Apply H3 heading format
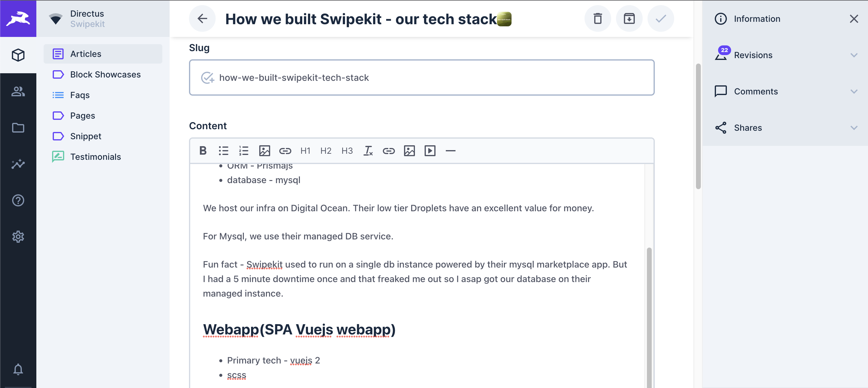Image resolution: width=868 pixels, height=388 pixels. (347, 150)
